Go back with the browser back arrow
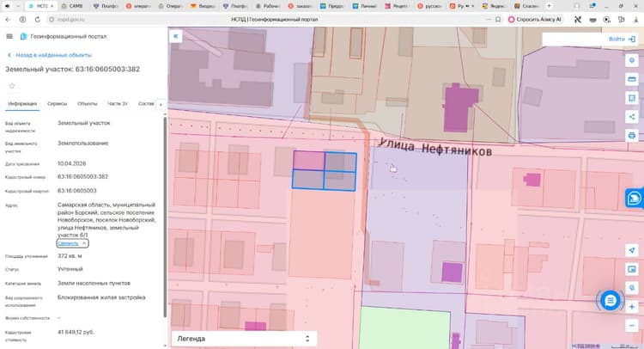The width and height of the screenshot is (644, 349). tap(8, 19)
